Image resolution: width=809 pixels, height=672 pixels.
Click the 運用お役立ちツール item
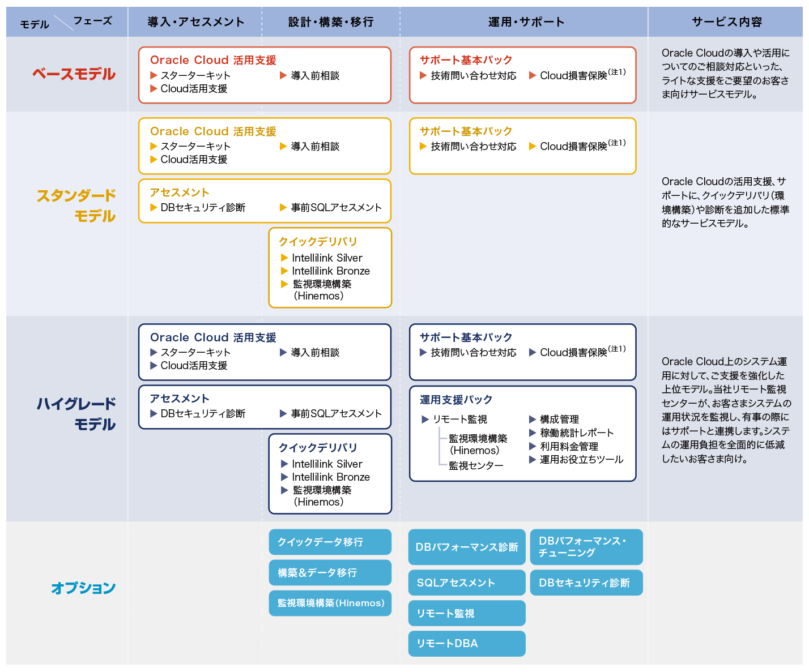point(581,460)
